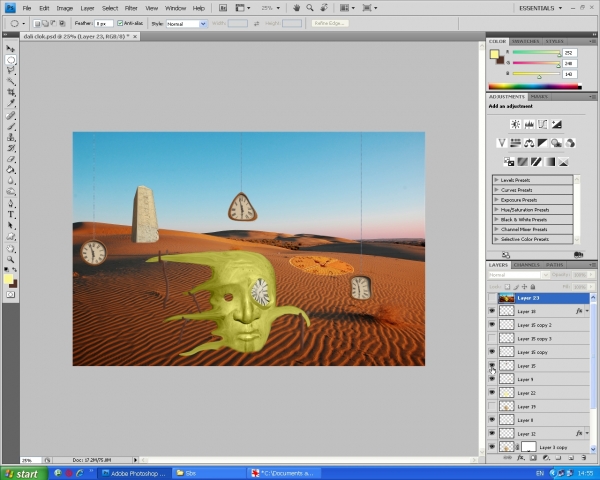Add a Curves adjustment

click(x=543, y=124)
